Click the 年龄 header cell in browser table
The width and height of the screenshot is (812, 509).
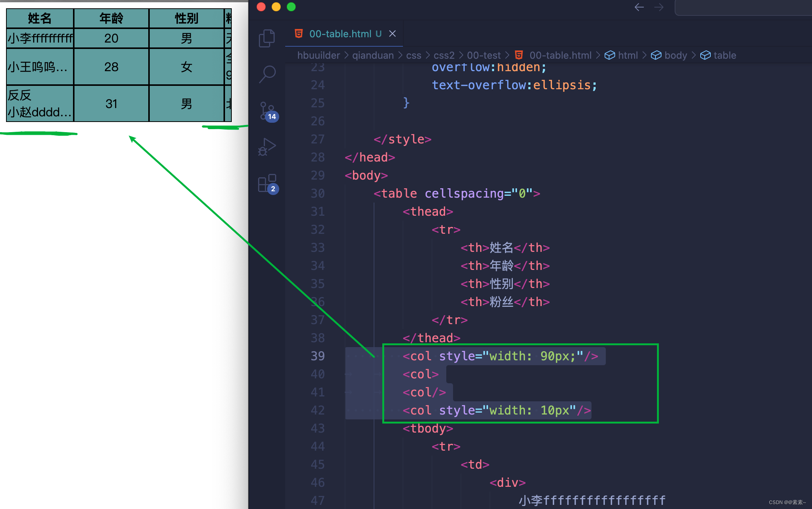coord(111,18)
